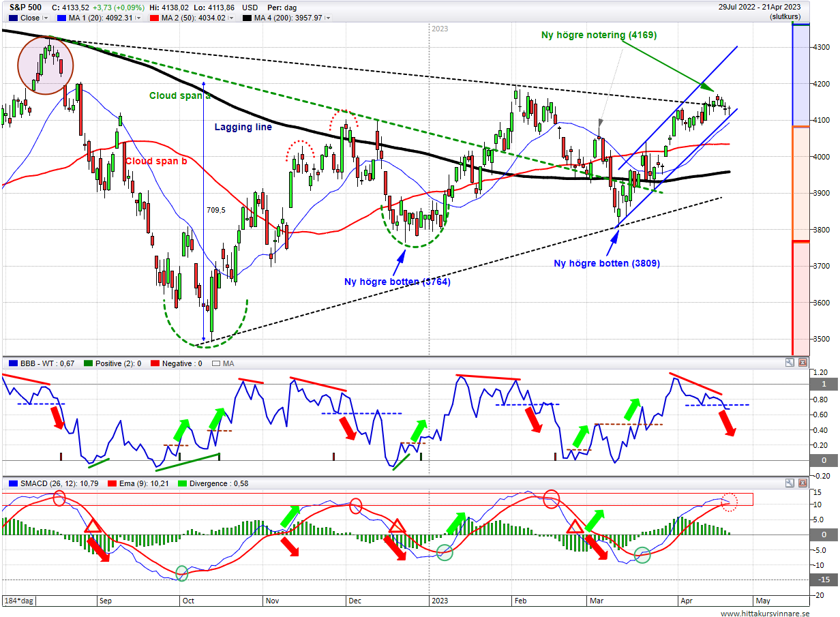
Task: Click the 3500 price axis label
Action: (821, 339)
